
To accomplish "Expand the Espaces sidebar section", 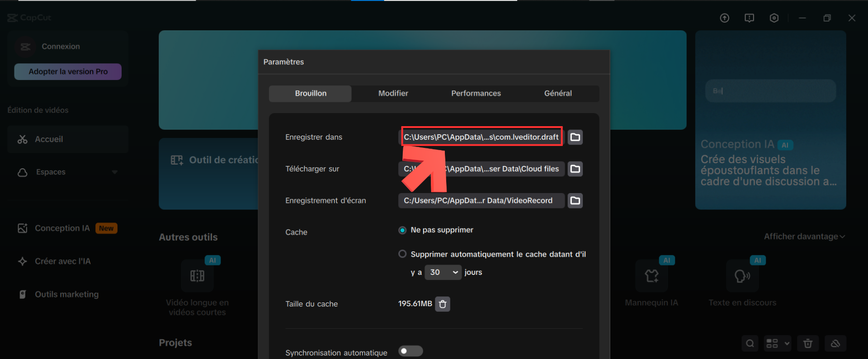I will 114,172.
